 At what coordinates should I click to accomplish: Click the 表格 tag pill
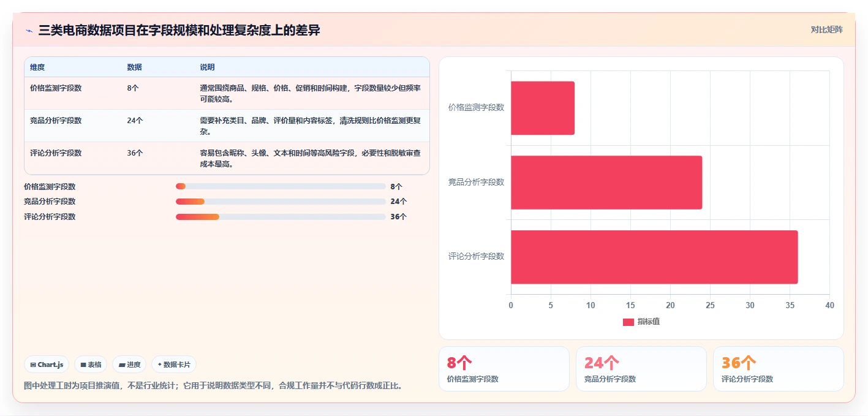coord(91,365)
